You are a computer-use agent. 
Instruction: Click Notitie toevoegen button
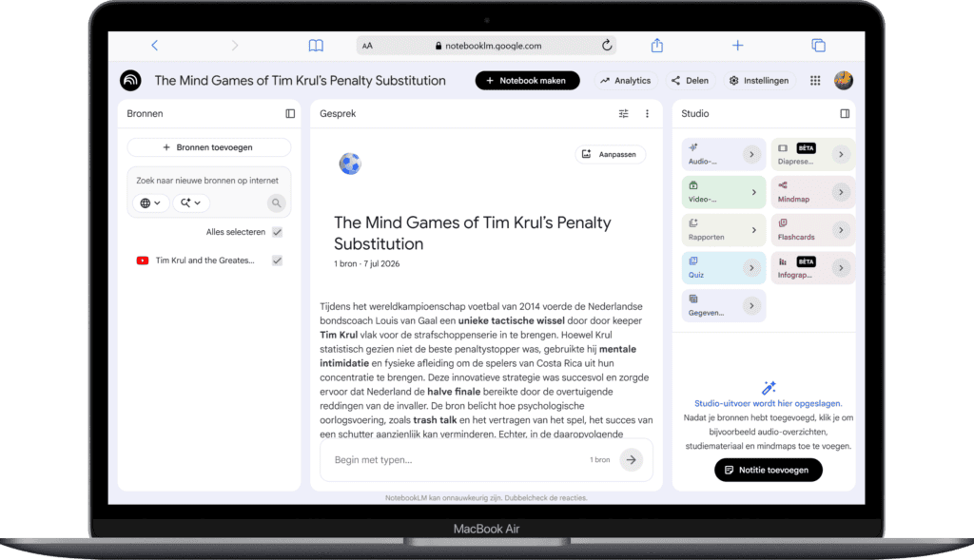click(769, 470)
